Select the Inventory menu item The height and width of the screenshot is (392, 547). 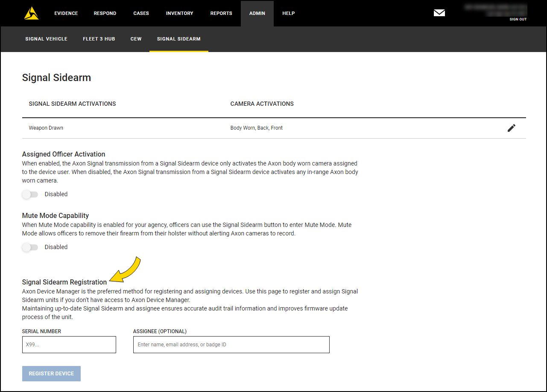[x=179, y=13]
